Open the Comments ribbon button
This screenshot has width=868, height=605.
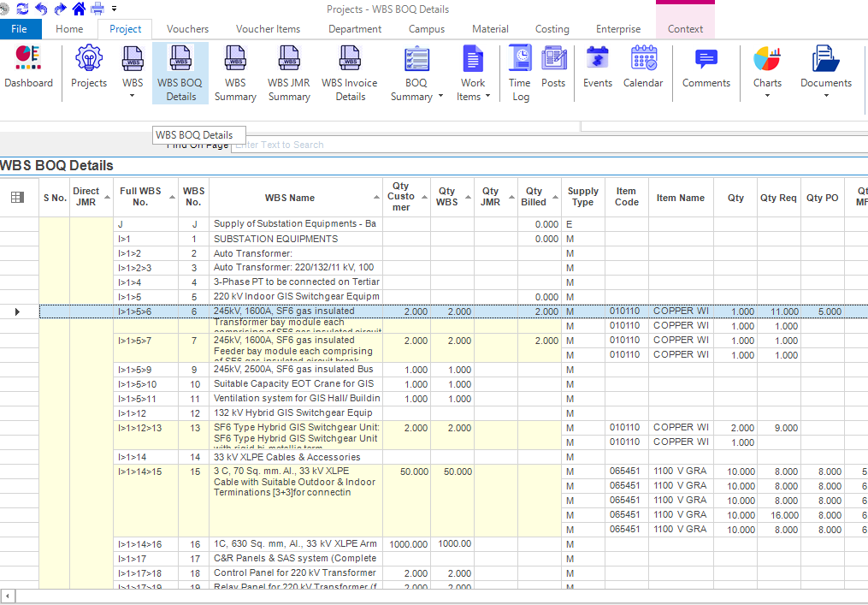coord(706,67)
